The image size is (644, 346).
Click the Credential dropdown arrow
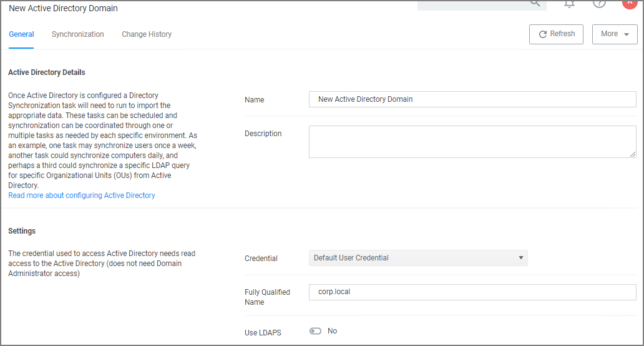click(x=521, y=258)
